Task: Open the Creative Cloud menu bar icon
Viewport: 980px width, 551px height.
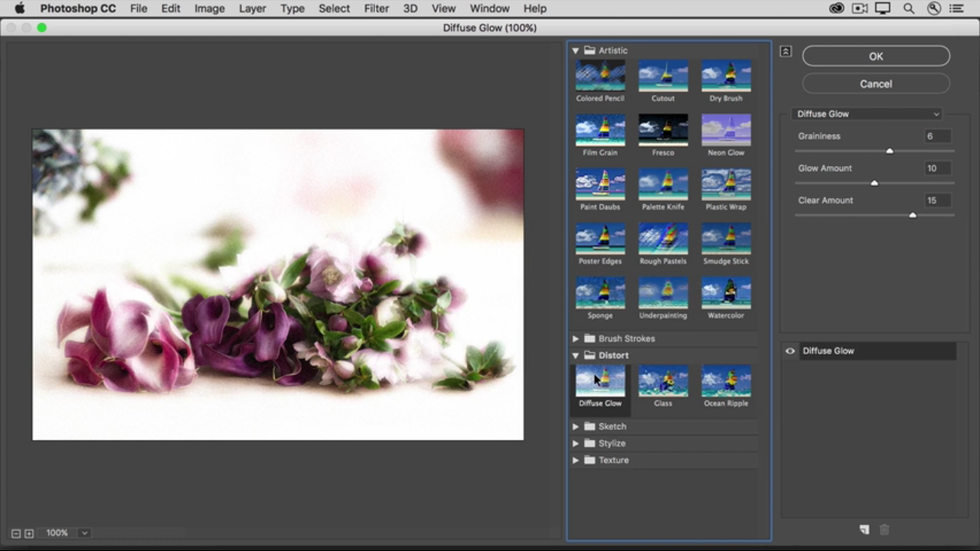Action: pyautogui.click(x=836, y=8)
